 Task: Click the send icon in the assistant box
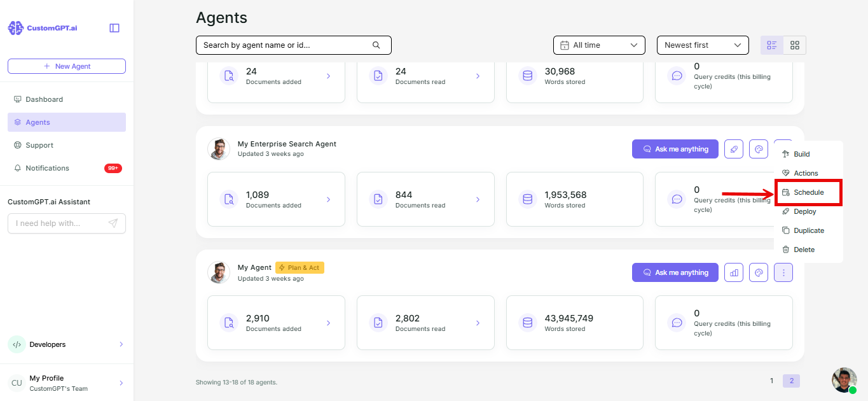point(113,223)
